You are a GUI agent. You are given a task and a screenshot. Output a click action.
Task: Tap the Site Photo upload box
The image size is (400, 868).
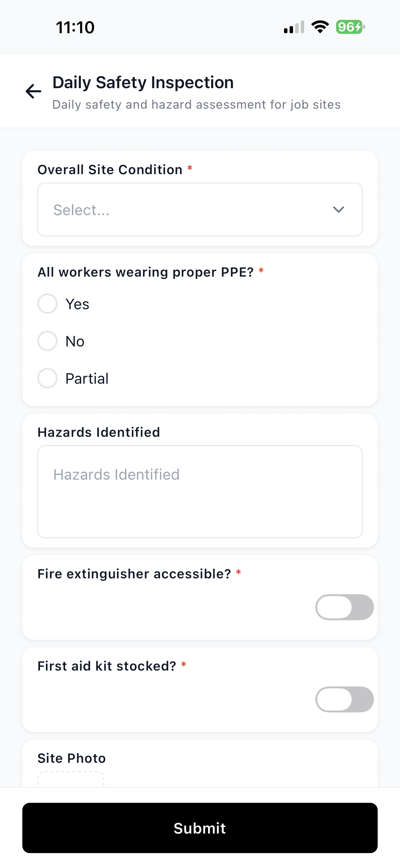[71, 779]
